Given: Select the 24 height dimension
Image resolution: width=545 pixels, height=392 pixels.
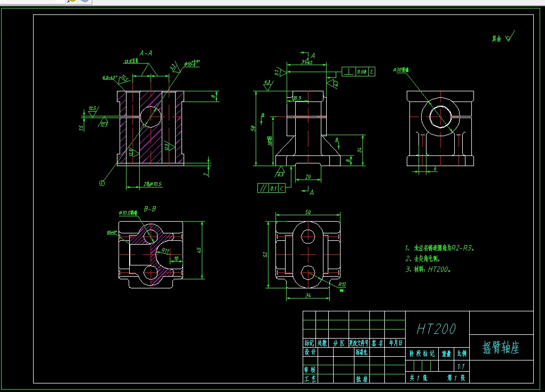Looking at the screenshot, I should click(x=360, y=150).
